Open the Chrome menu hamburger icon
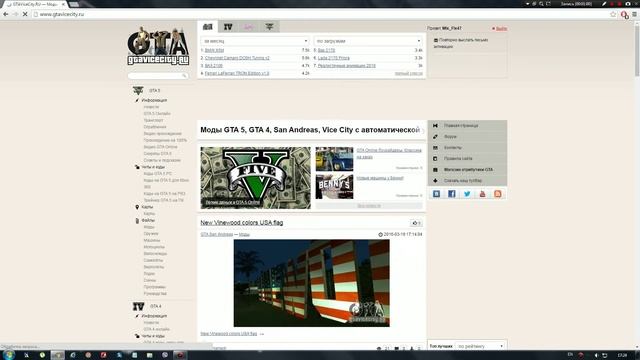The width and height of the screenshot is (640, 360). [x=634, y=14]
